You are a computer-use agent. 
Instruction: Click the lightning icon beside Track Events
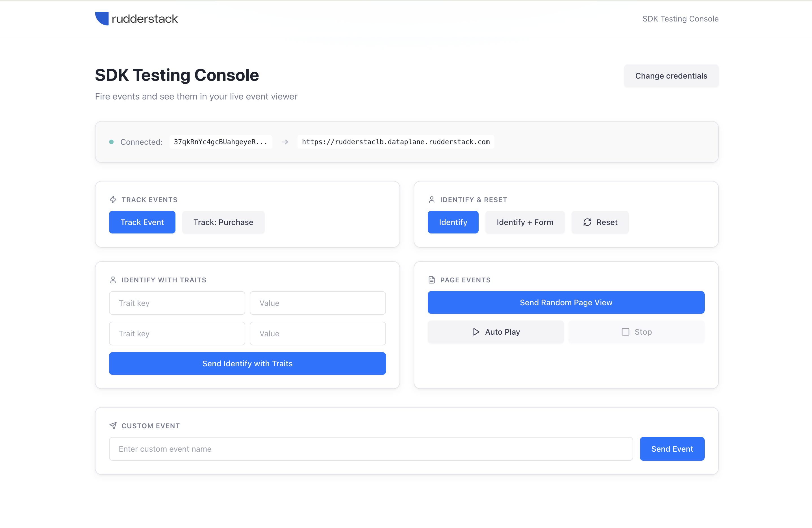[113, 200]
